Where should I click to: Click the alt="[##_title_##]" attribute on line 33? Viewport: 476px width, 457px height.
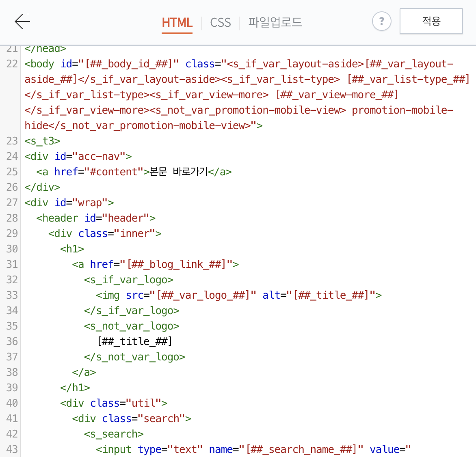(319, 295)
